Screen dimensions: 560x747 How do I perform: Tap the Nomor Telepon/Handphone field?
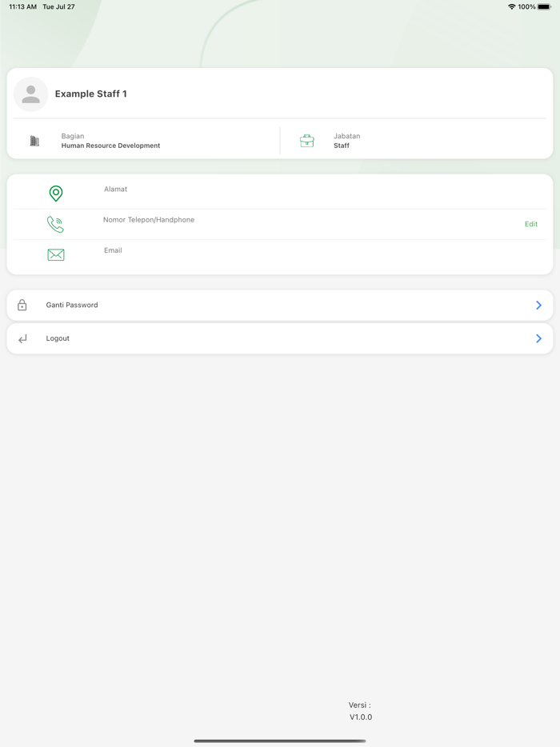pos(149,220)
